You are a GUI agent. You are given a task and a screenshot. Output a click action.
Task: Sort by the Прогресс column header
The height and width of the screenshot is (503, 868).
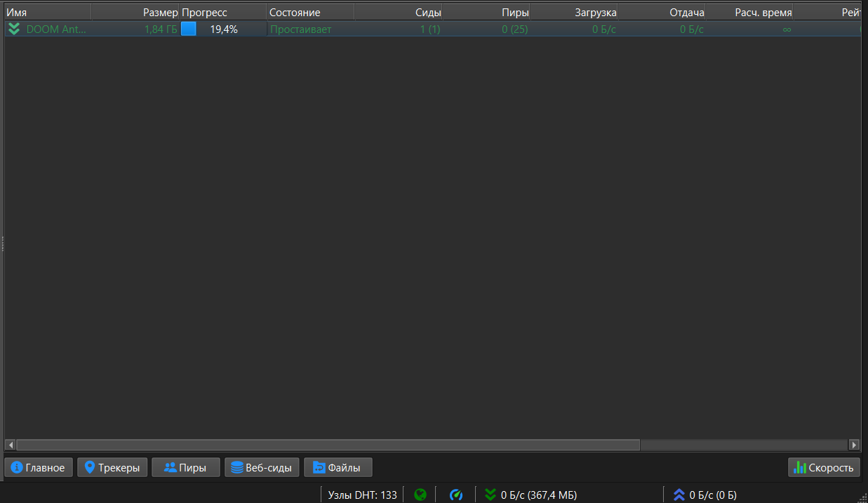(223, 13)
